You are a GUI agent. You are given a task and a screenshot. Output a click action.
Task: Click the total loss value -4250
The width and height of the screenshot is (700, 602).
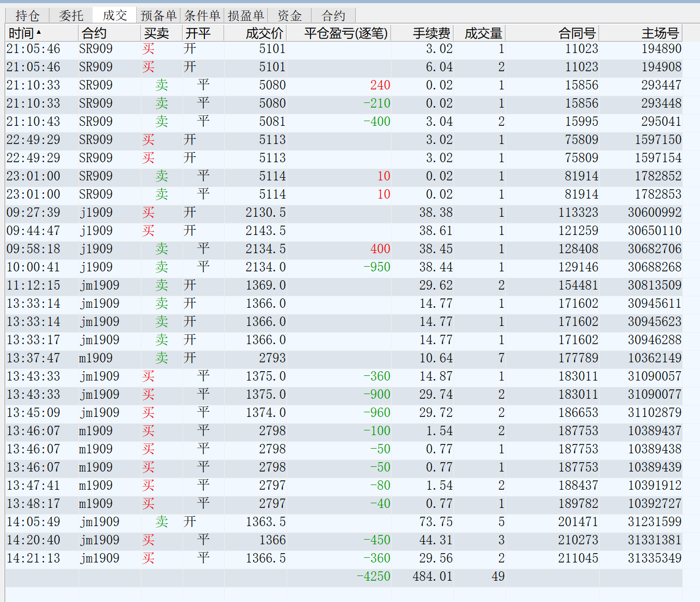coord(373,577)
